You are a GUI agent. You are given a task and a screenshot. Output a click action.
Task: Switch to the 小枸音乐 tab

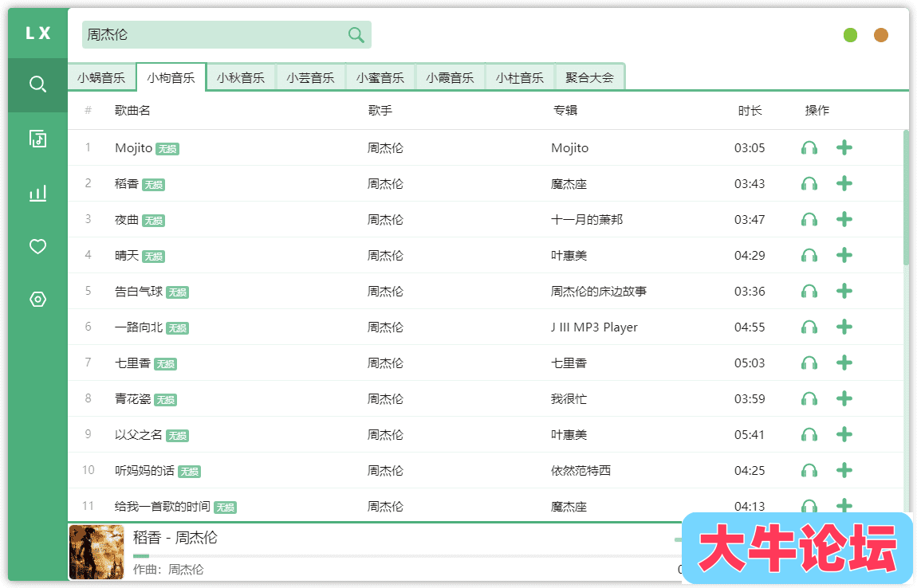click(171, 77)
